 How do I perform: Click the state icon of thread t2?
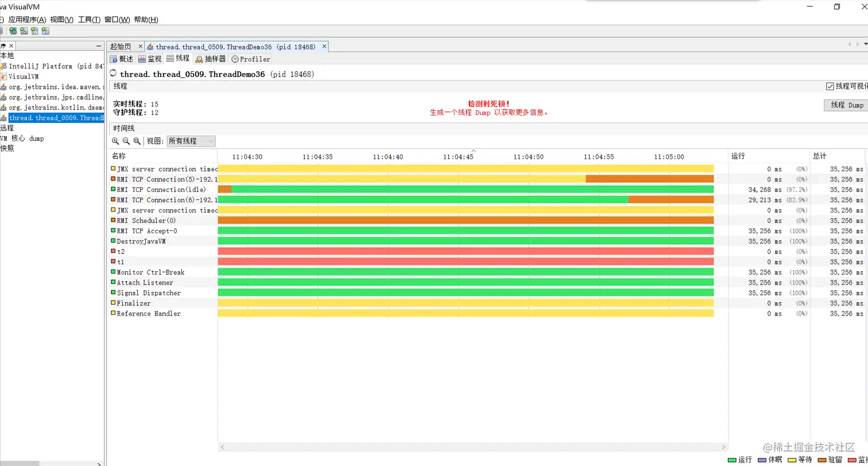113,252
